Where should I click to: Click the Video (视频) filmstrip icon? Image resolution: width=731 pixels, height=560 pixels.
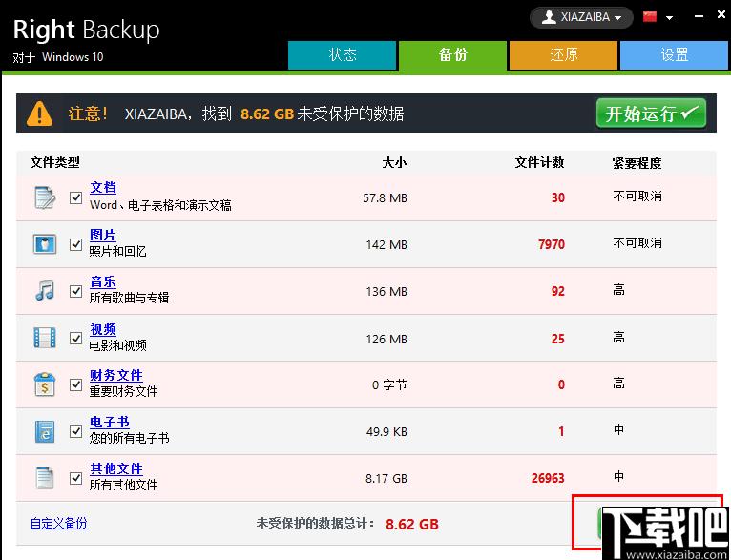point(45,338)
